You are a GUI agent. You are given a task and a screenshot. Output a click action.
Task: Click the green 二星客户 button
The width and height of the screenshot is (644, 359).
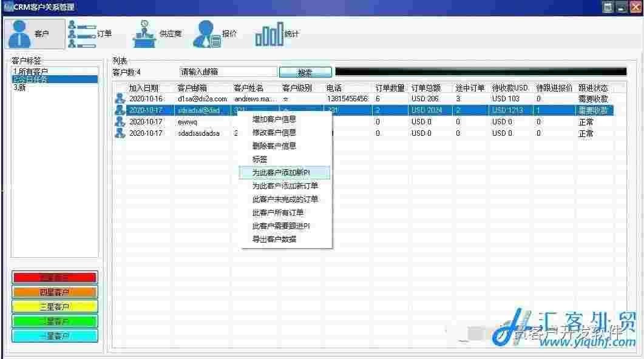click(x=55, y=321)
